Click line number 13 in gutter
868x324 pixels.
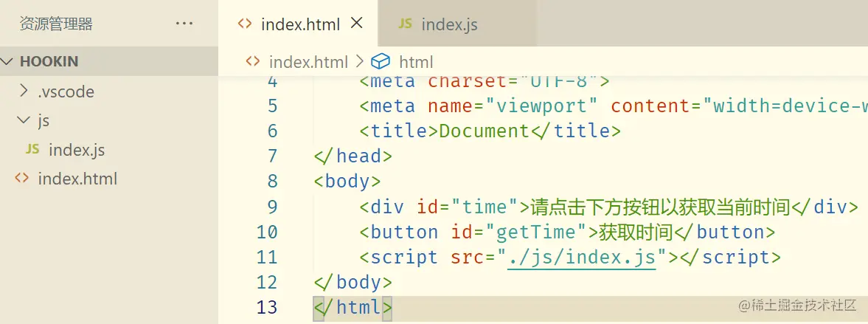click(x=267, y=307)
